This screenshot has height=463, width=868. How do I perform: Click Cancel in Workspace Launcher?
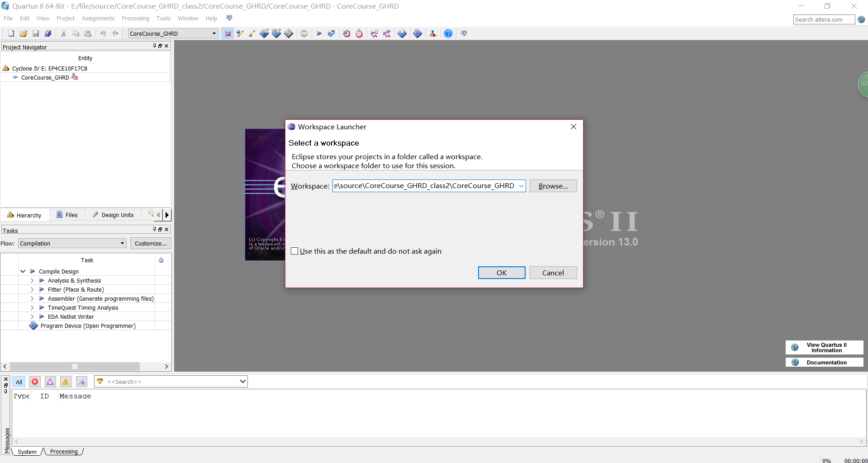pyautogui.click(x=553, y=273)
